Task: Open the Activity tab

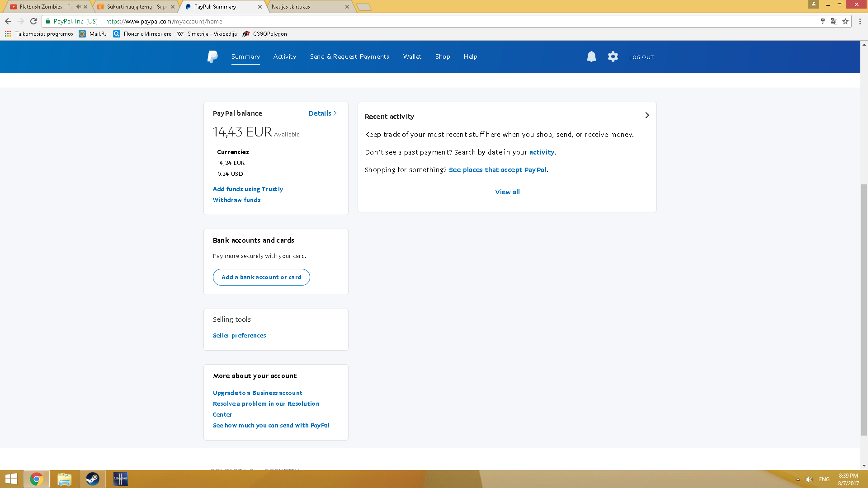Action: pos(285,56)
